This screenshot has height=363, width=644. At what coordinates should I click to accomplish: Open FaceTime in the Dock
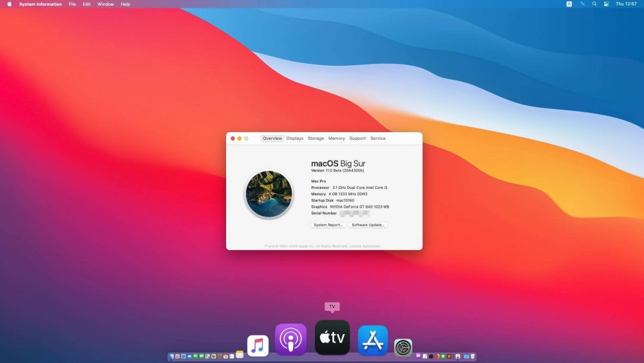195,356
